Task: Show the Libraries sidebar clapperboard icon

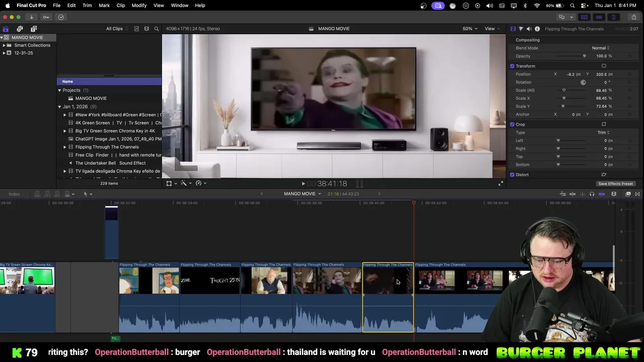Action: [6, 29]
